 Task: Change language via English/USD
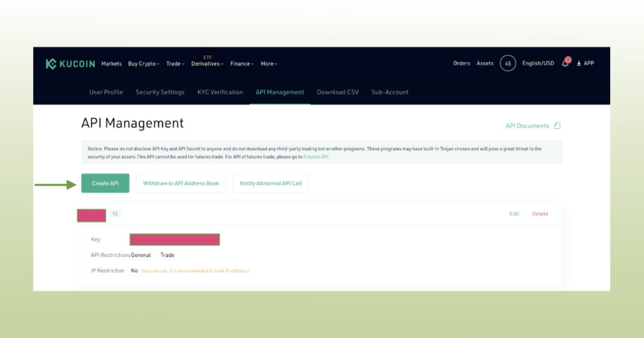(x=538, y=63)
